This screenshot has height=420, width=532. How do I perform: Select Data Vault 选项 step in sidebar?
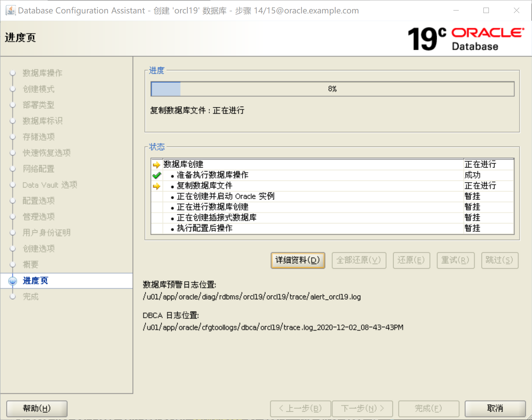50,185
